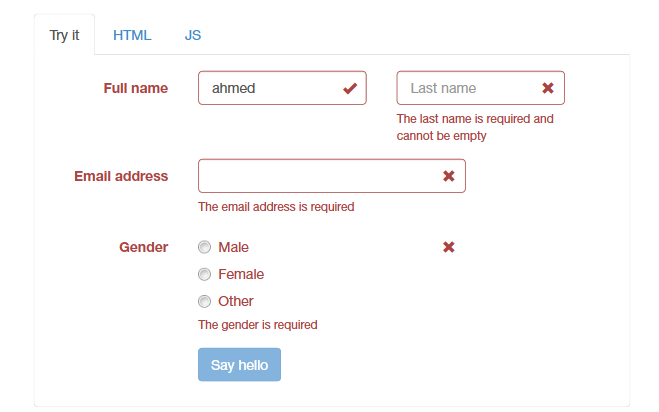Click into the Last name input field
Image resolution: width=659 pixels, height=412 pixels.
468,88
